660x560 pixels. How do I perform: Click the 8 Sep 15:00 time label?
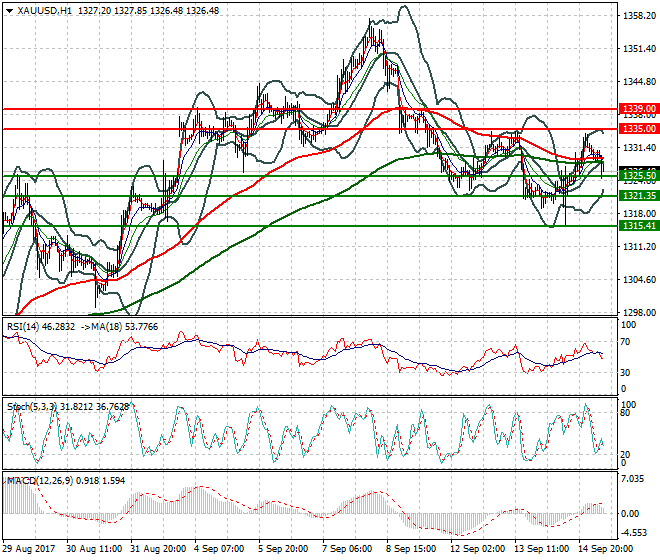(412, 549)
